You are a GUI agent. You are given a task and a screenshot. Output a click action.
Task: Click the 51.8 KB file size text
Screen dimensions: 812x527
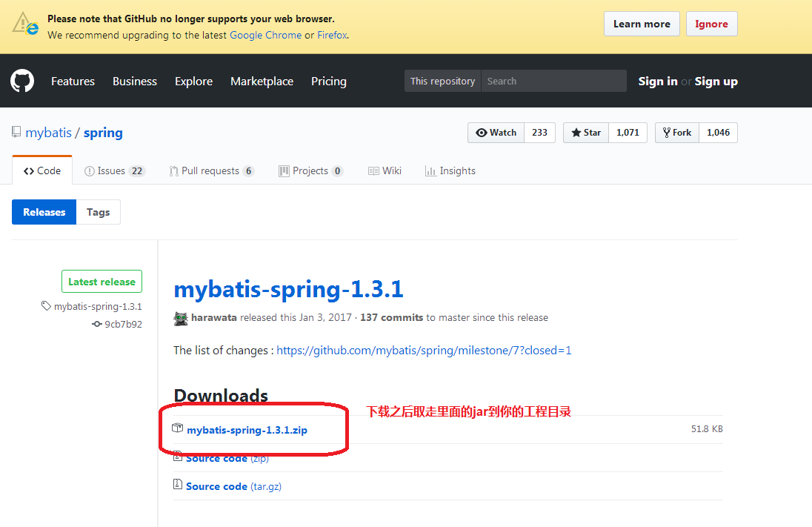coord(707,429)
